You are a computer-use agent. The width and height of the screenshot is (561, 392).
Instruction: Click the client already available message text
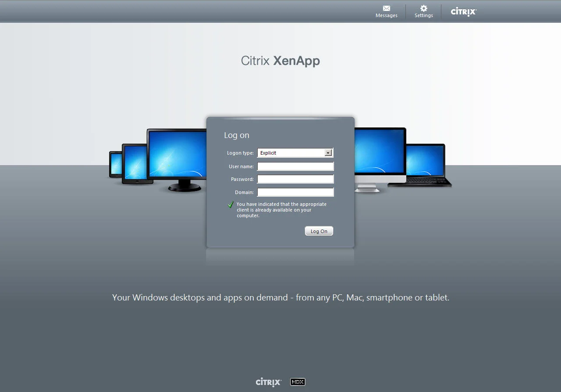pos(281,210)
